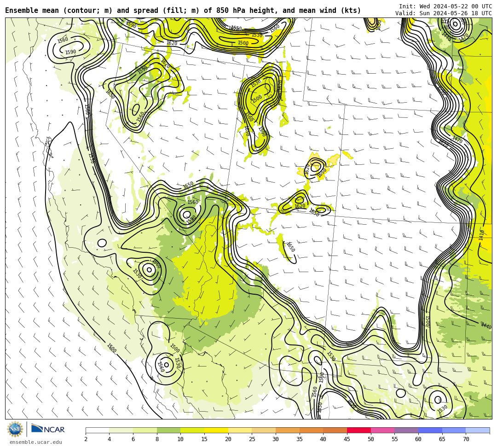Pick the pale 4–6 m legend swatch
Image resolution: width=497 pixels, height=448 pixels.
point(121,430)
